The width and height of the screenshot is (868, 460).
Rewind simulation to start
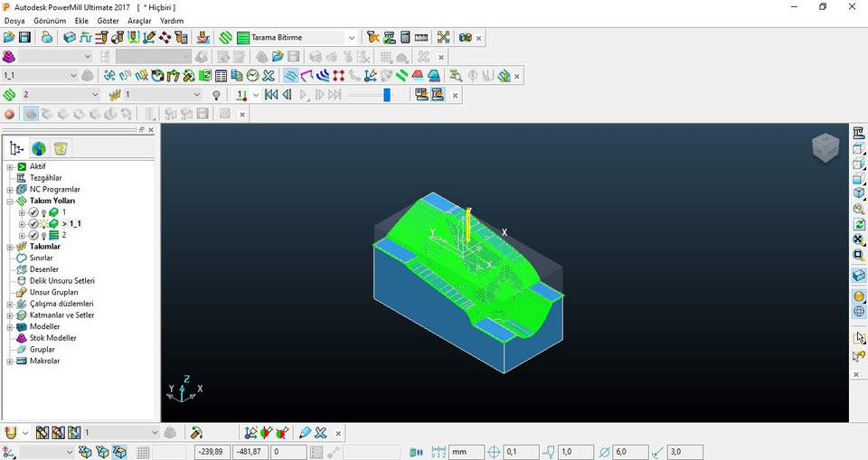coord(271,95)
